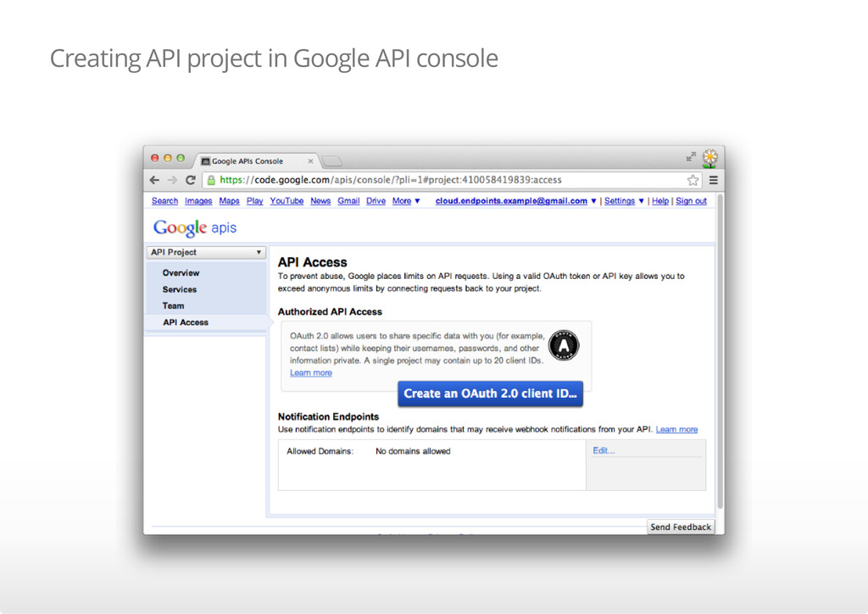868x614 pixels.
Task: Click the green SSL padlock icon
Action: pyautogui.click(x=211, y=180)
